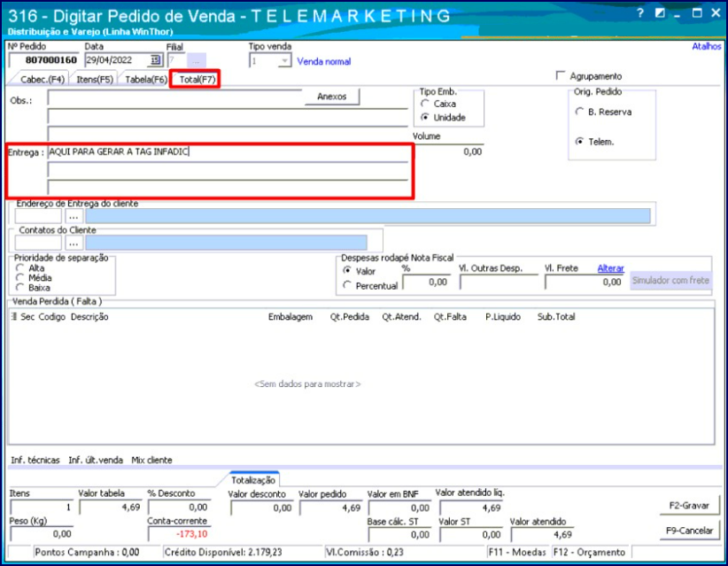Click the first Obs. text line
This screenshot has width=728, height=566.
pyautogui.click(x=175, y=99)
